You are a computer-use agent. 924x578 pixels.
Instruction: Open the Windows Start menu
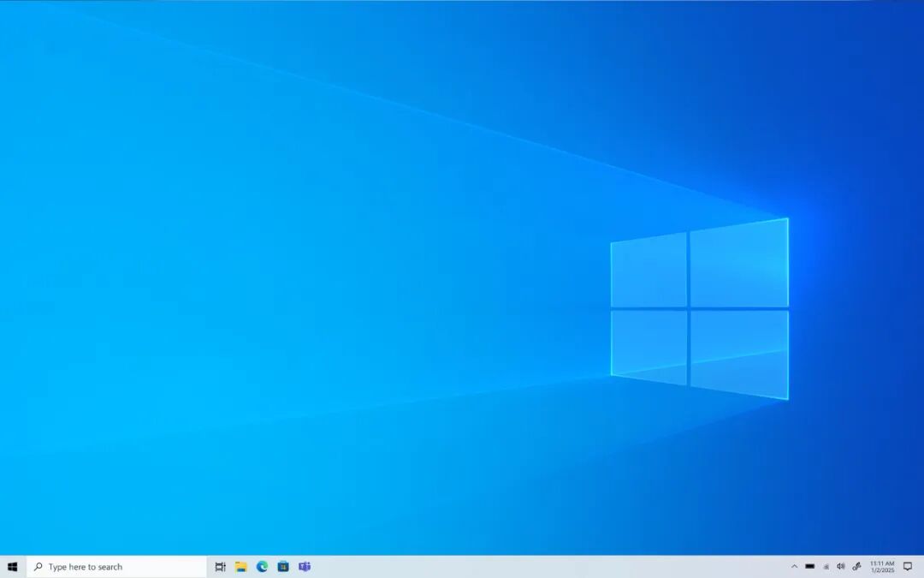click(x=12, y=567)
